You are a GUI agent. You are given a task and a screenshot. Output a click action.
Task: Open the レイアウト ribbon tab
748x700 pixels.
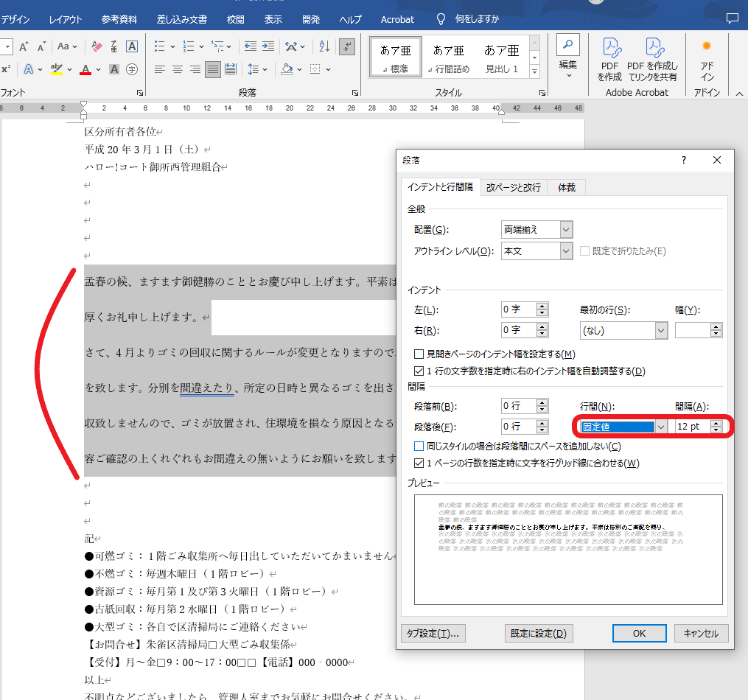point(66,20)
